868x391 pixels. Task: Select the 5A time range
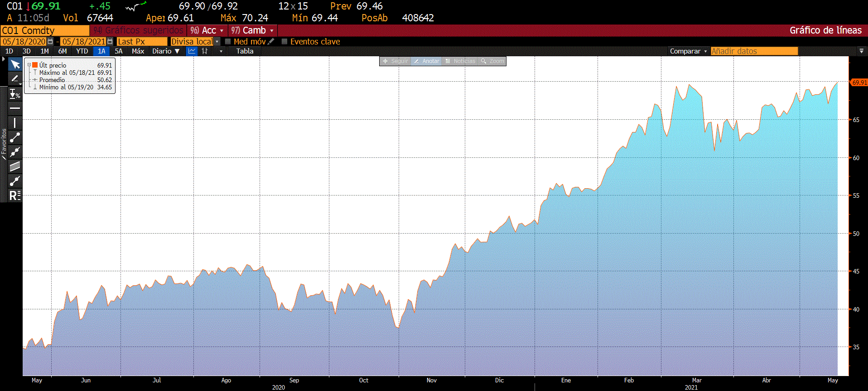click(x=119, y=51)
